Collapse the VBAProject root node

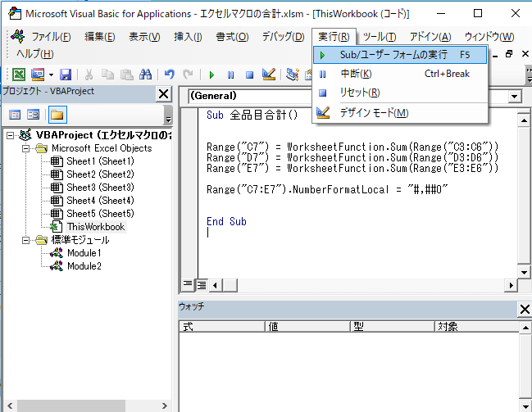(10, 136)
